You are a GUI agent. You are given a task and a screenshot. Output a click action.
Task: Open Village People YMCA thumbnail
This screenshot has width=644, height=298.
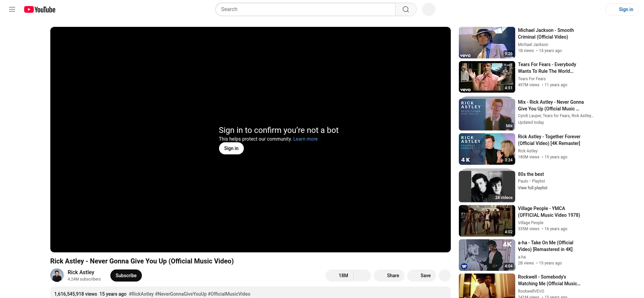pyautogui.click(x=487, y=221)
